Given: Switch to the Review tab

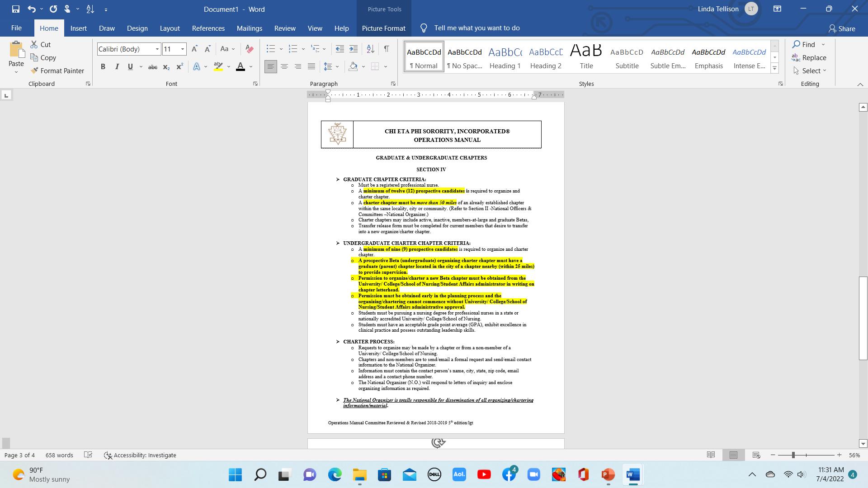Looking at the screenshot, I should coord(285,28).
